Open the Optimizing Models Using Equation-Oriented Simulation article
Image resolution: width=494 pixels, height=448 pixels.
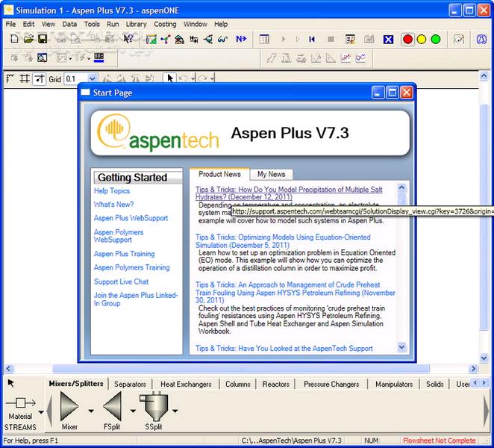(283, 241)
